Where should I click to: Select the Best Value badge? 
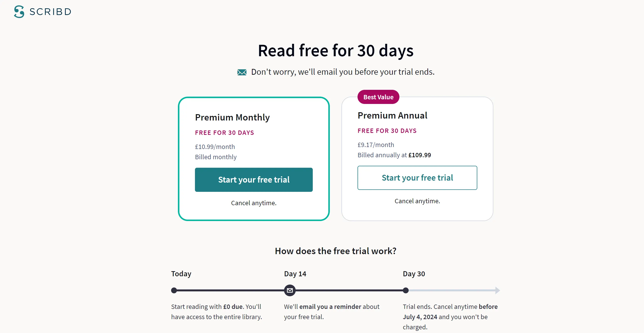[x=378, y=97]
